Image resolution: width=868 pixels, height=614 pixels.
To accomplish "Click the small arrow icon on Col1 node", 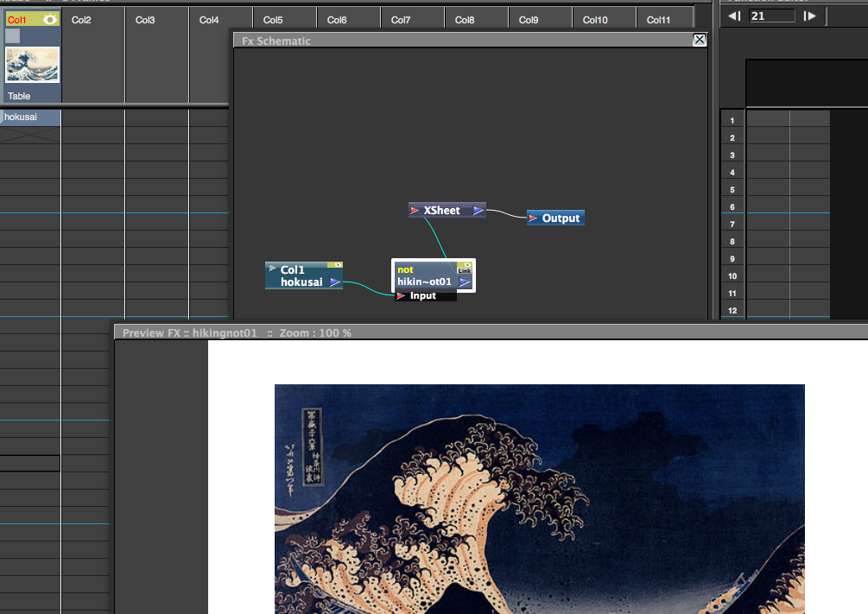I will tap(271, 268).
